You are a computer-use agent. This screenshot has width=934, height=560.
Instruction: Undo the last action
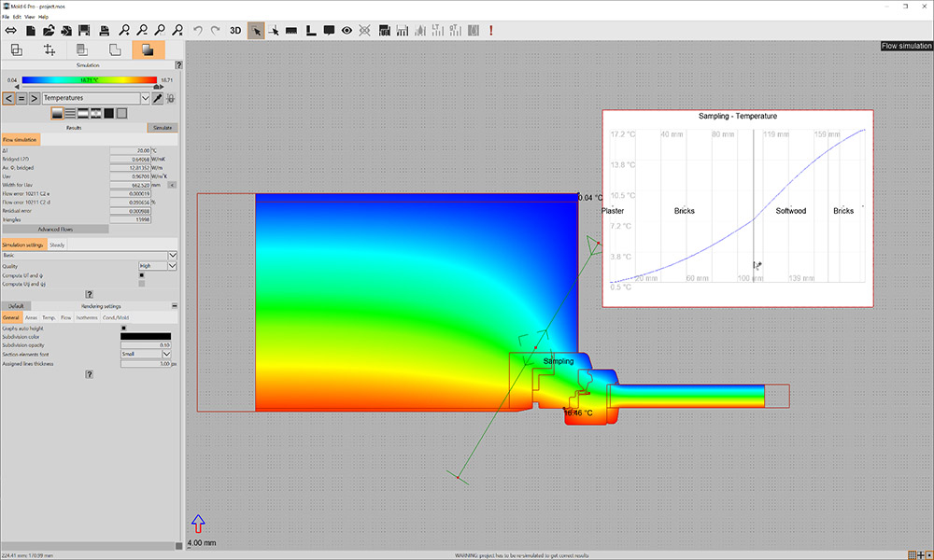(x=198, y=31)
